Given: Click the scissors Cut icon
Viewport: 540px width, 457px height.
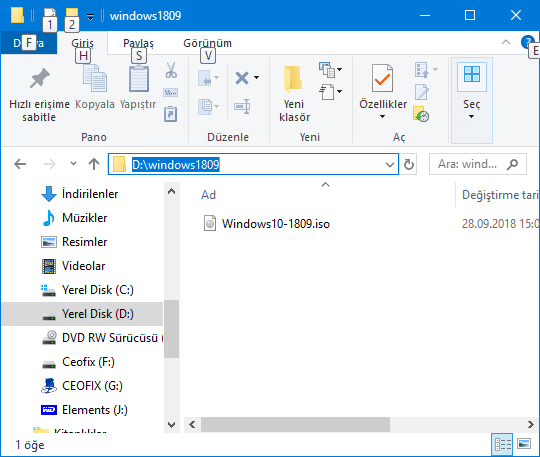Looking at the screenshot, I should (x=171, y=70).
